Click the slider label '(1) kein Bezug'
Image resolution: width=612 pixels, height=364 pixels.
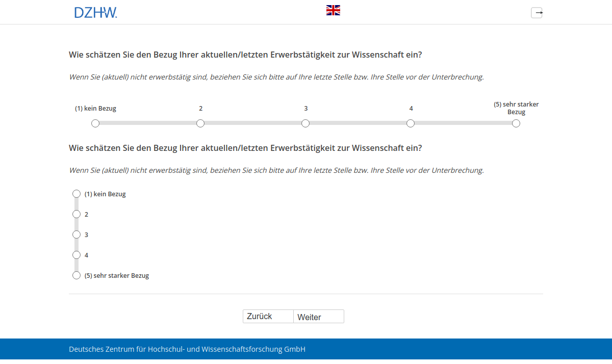coord(95,108)
